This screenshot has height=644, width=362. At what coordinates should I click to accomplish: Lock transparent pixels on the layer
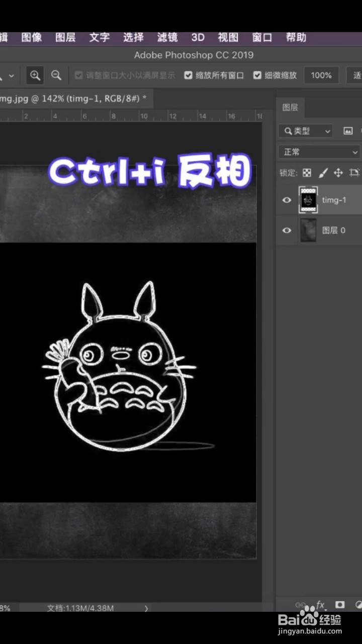pos(307,173)
